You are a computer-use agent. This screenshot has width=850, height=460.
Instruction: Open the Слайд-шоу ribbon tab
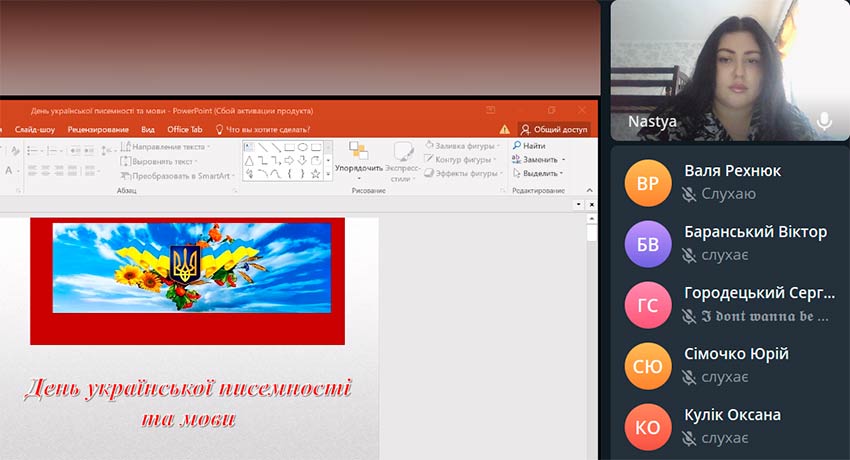click(x=34, y=129)
